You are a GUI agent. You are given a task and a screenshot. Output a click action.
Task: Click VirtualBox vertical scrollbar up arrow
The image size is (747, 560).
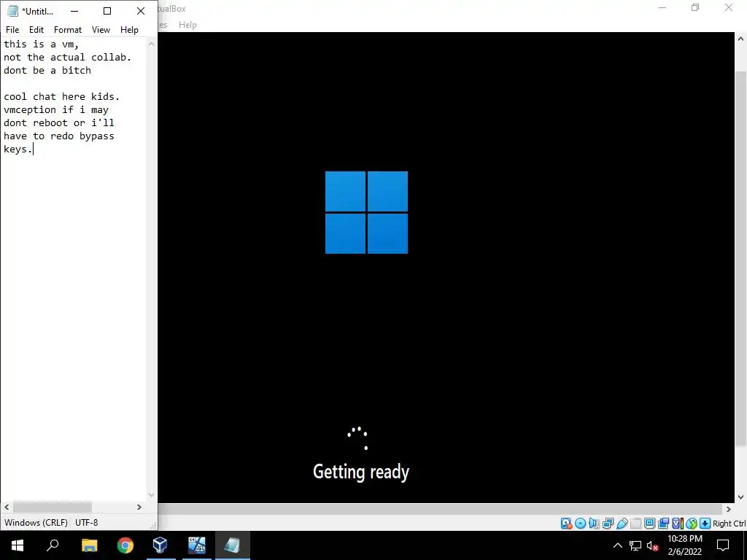point(741,39)
